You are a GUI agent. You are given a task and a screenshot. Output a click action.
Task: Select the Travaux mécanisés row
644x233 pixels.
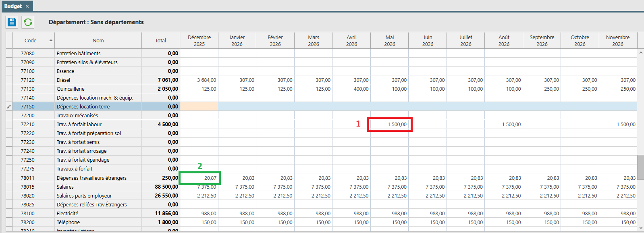pos(77,115)
